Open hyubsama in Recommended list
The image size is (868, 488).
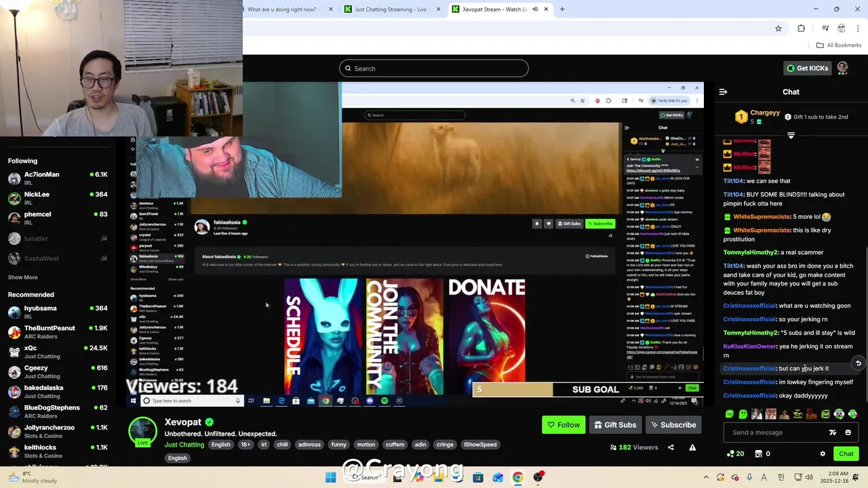point(58,312)
